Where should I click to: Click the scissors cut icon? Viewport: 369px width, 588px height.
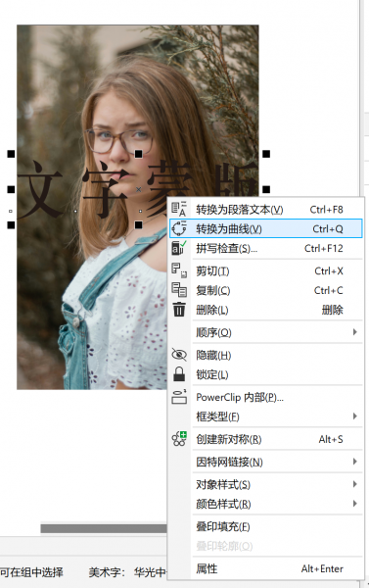click(179, 270)
